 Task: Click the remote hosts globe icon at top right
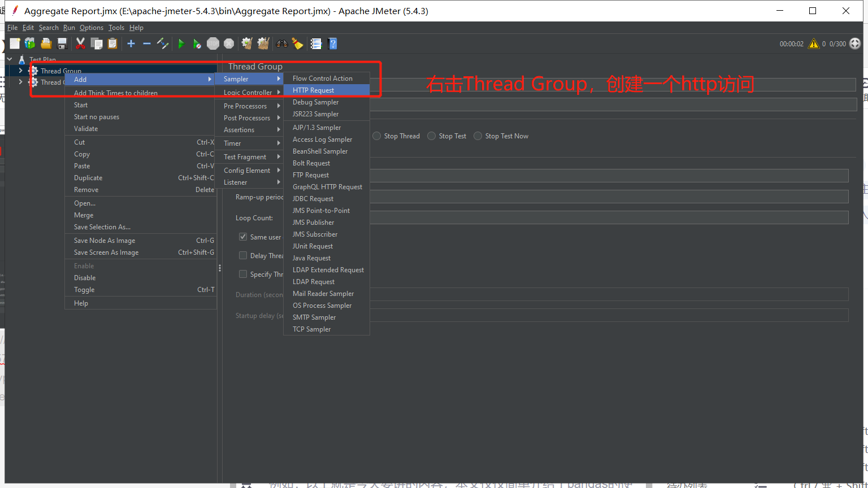point(855,43)
